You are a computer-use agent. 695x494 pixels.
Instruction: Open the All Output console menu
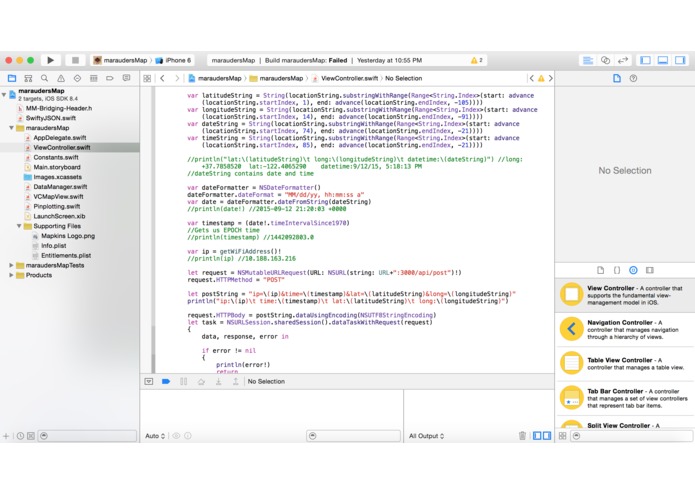tap(426, 436)
